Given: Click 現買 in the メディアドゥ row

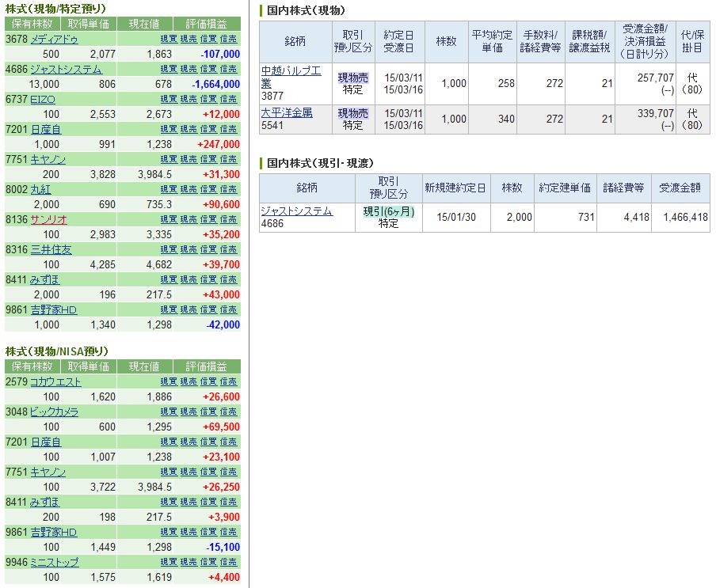Looking at the screenshot, I should [x=169, y=39].
